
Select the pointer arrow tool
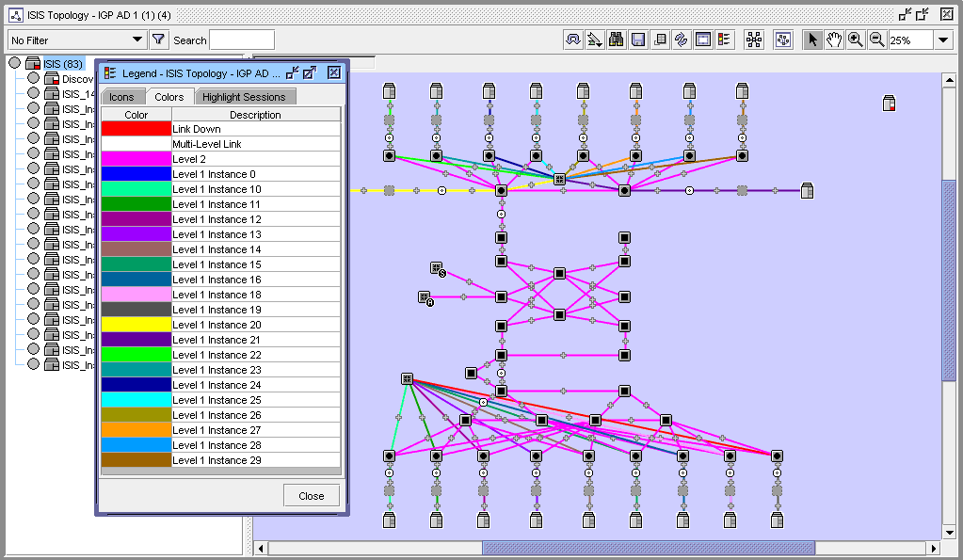coord(812,40)
